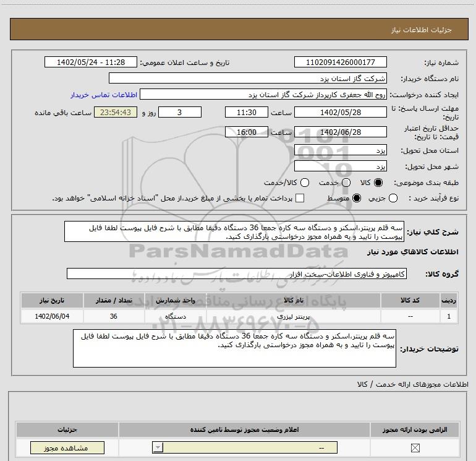Click the مشاهده مجوز button

tap(67, 447)
